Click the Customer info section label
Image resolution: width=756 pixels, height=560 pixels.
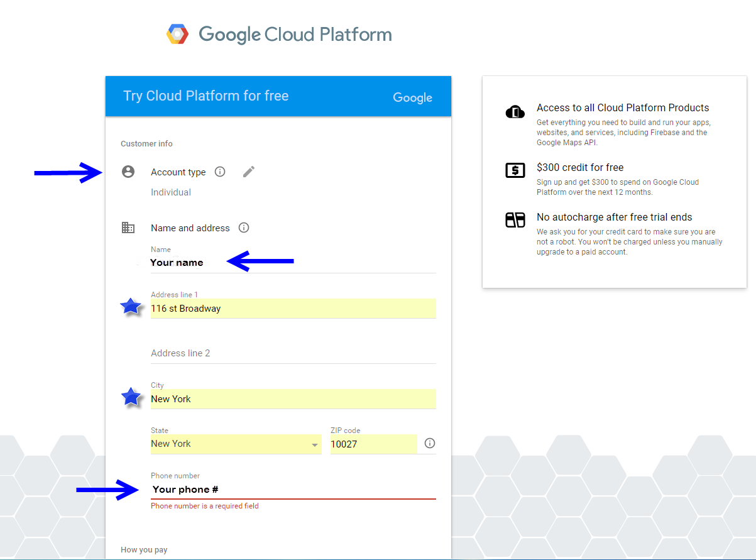coord(146,144)
